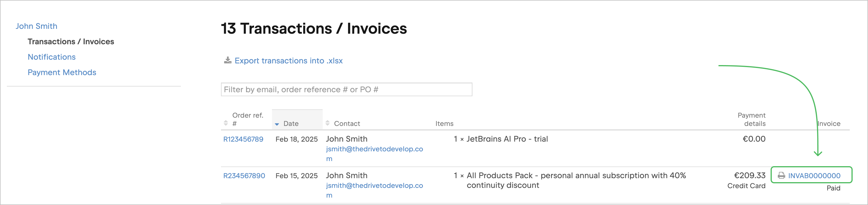Viewport: 868px width, 205px height.
Task: Toggle the descending arrow next to Date
Action: pos(277,124)
